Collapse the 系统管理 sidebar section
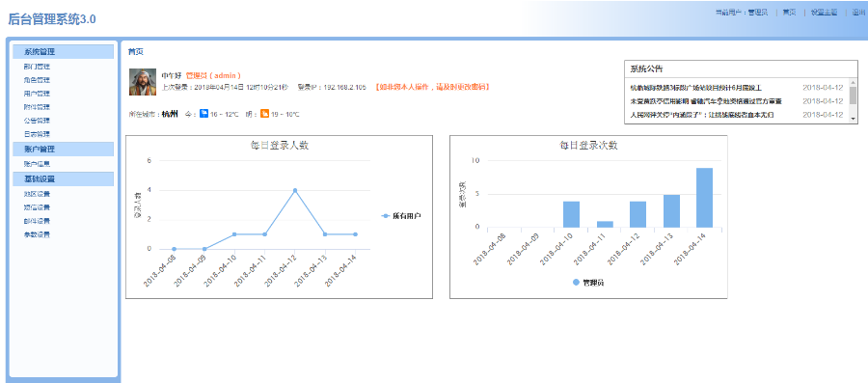The height and width of the screenshot is (383, 868). (63, 52)
